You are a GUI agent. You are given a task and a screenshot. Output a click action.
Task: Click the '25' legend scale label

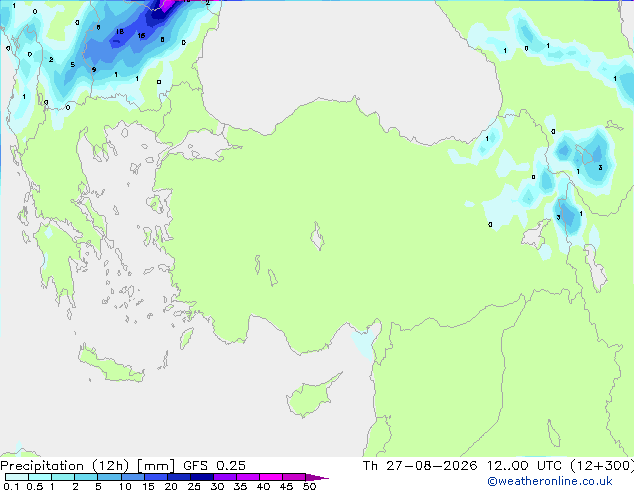point(194,486)
